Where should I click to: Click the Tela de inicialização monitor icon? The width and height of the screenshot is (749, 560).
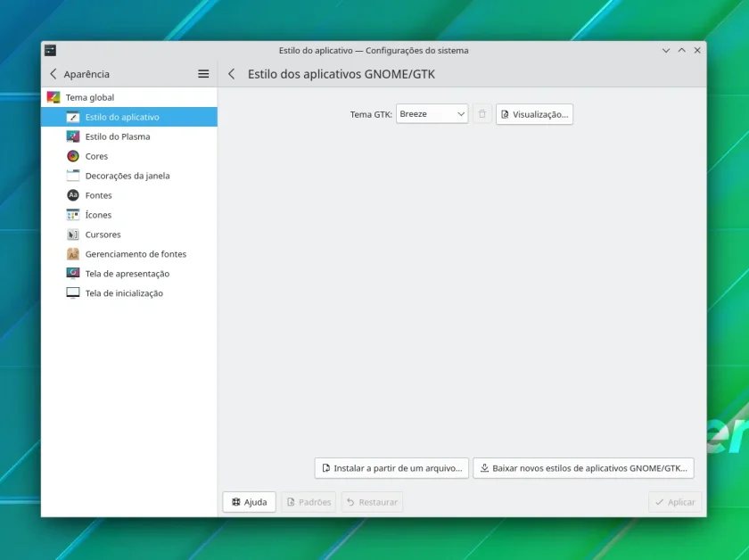(x=72, y=293)
